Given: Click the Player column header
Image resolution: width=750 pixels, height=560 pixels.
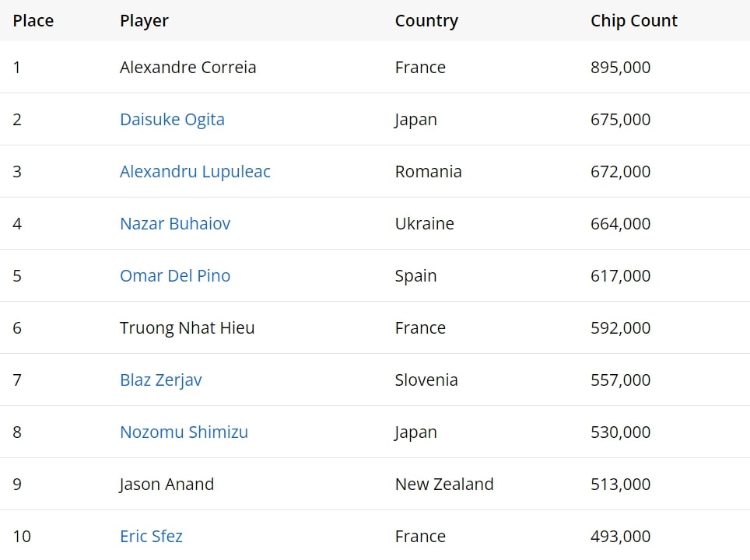Looking at the screenshot, I should click(144, 21).
